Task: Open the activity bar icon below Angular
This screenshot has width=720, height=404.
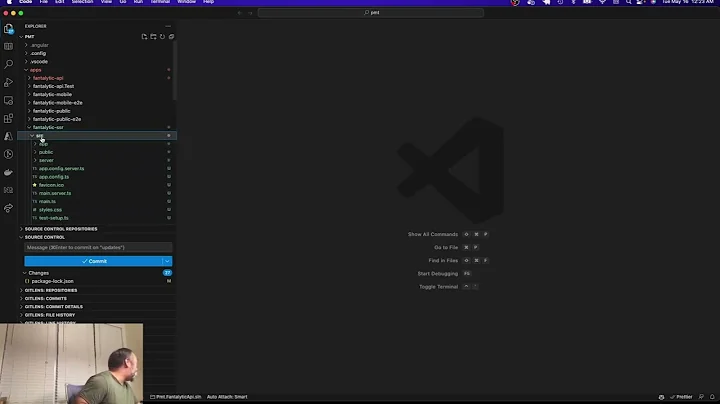Action: click(8, 155)
